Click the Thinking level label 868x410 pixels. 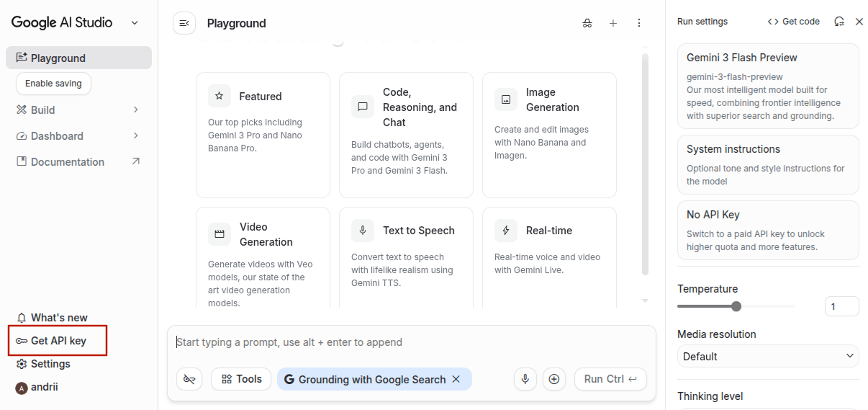[710, 396]
